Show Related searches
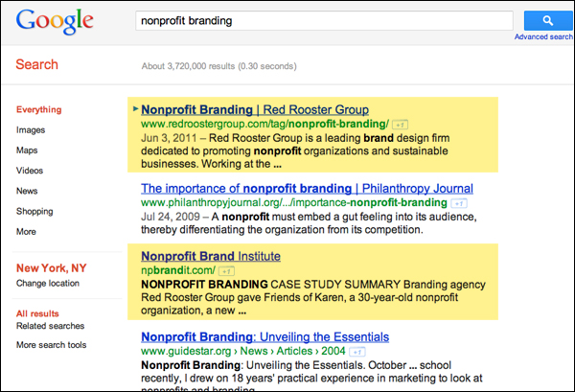The image size is (575, 392). coord(50,326)
